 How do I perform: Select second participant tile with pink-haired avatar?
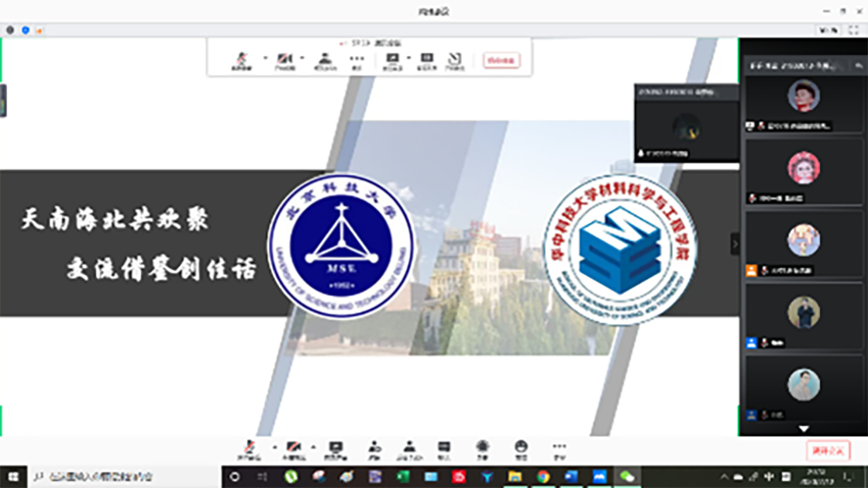click(804, 172)
